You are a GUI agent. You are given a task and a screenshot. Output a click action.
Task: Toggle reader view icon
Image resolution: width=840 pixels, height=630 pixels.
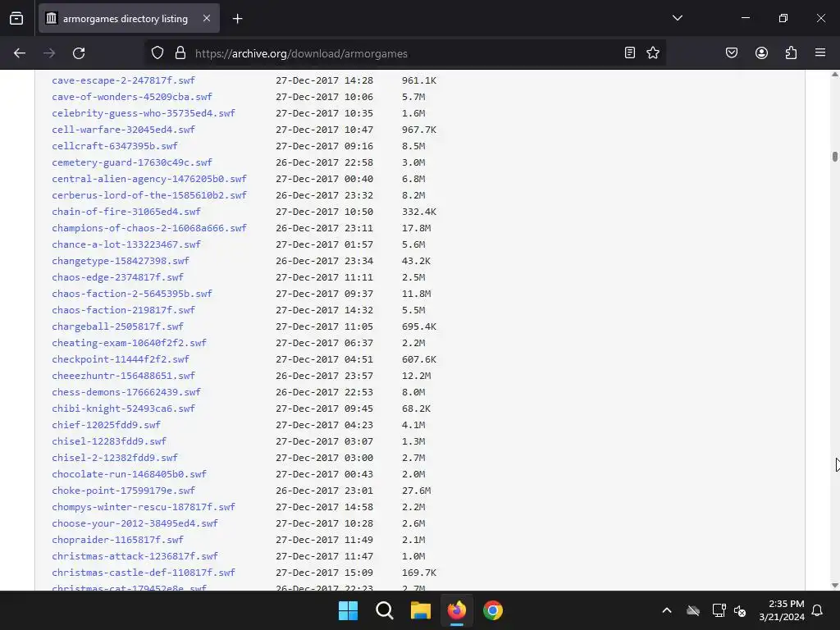click(630, 52)
